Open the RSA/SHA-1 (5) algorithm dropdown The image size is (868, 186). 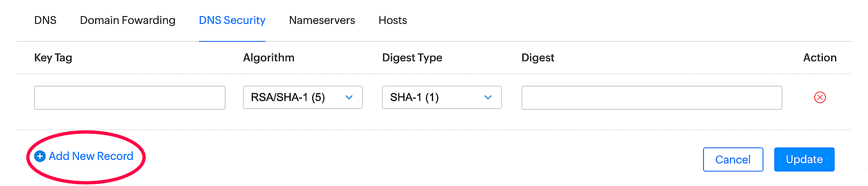click(x=303, y=97)
